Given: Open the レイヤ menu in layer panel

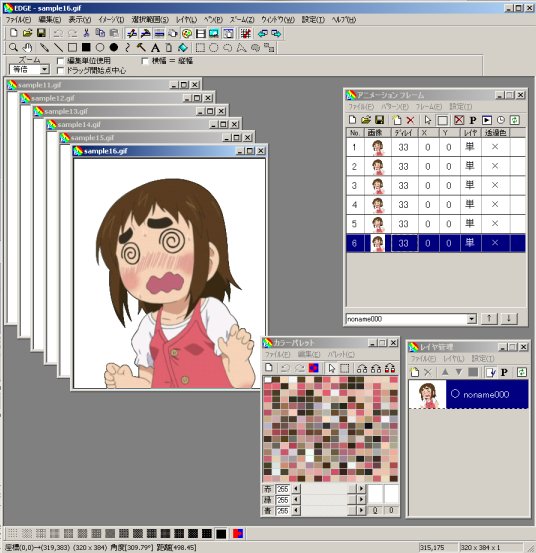Looking at the screenshot, I should pyautogui.click(x=453, y=359).
